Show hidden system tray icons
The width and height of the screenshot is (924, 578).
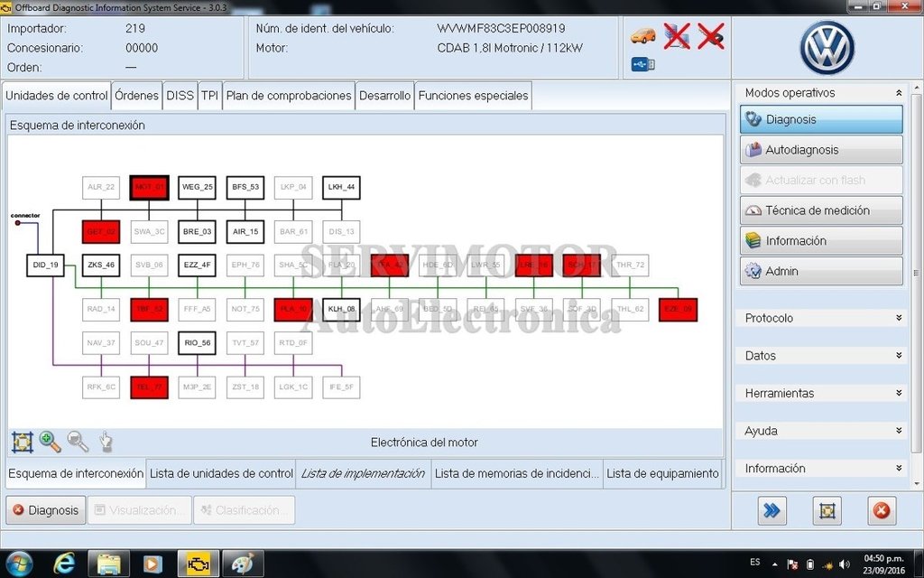(775, 564)
